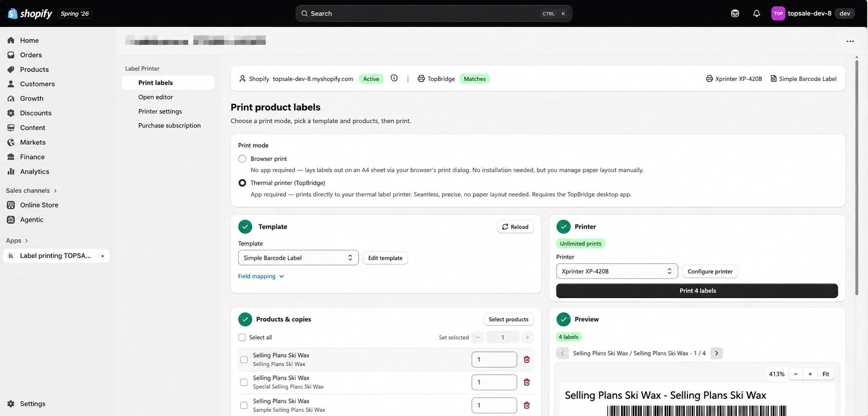
Task: Click the Growth icon in sidebar
Action: (x=11, y=98)
